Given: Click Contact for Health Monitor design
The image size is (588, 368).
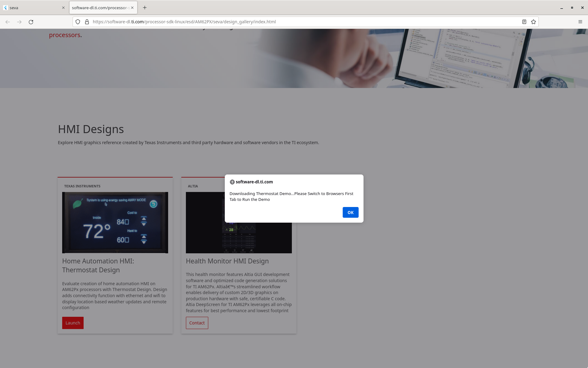Looking at the screenshot, I should (197, 323).
